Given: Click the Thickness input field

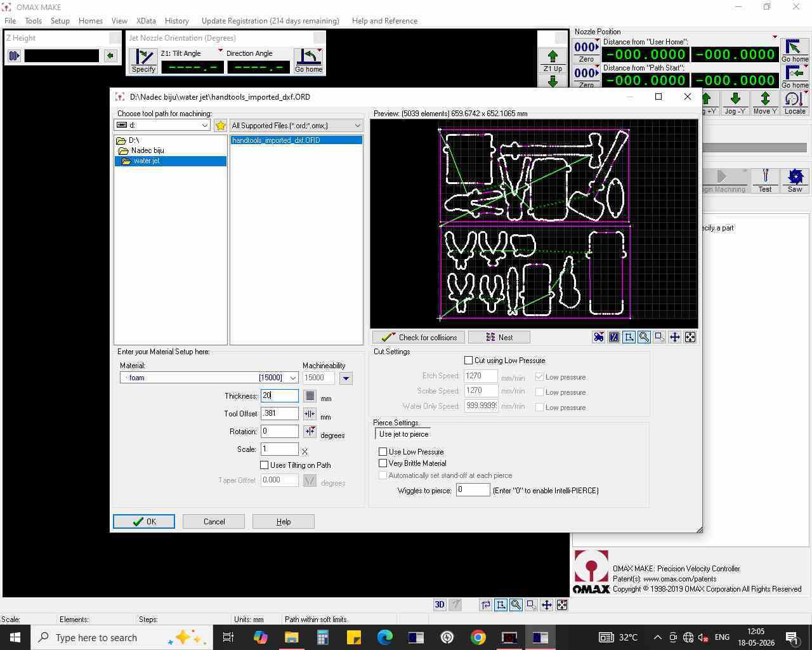Looking at the screenshot, I should coord(280,395).
